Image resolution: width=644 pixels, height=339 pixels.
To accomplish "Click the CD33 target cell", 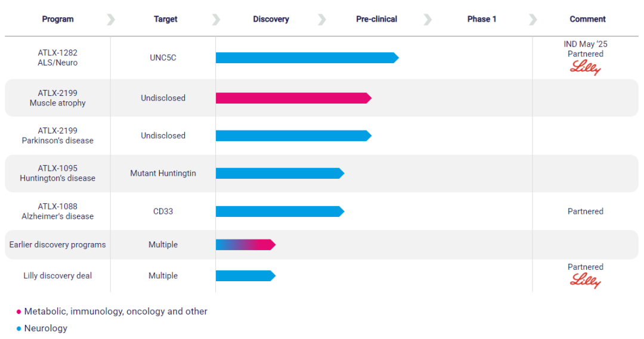I will 163,212.
